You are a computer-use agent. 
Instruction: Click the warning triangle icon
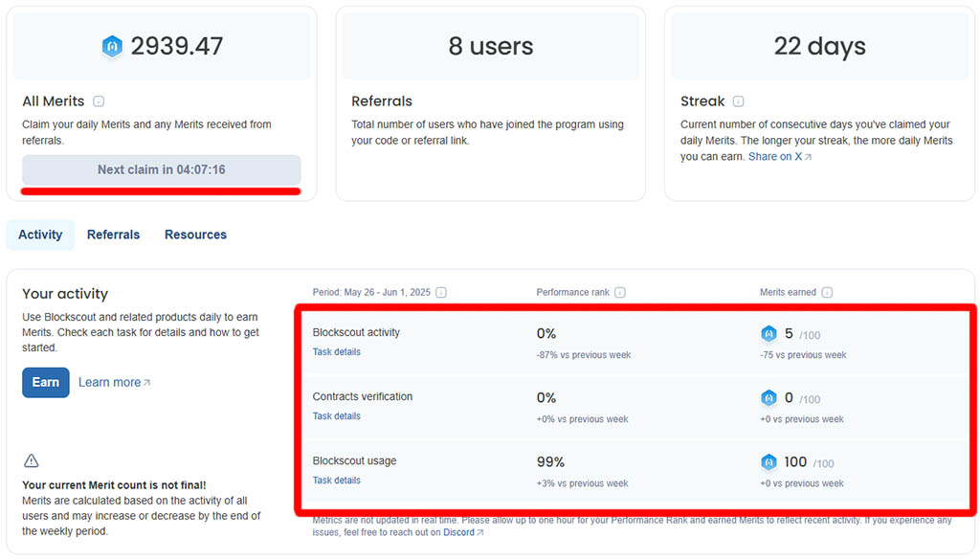[32, 460]
